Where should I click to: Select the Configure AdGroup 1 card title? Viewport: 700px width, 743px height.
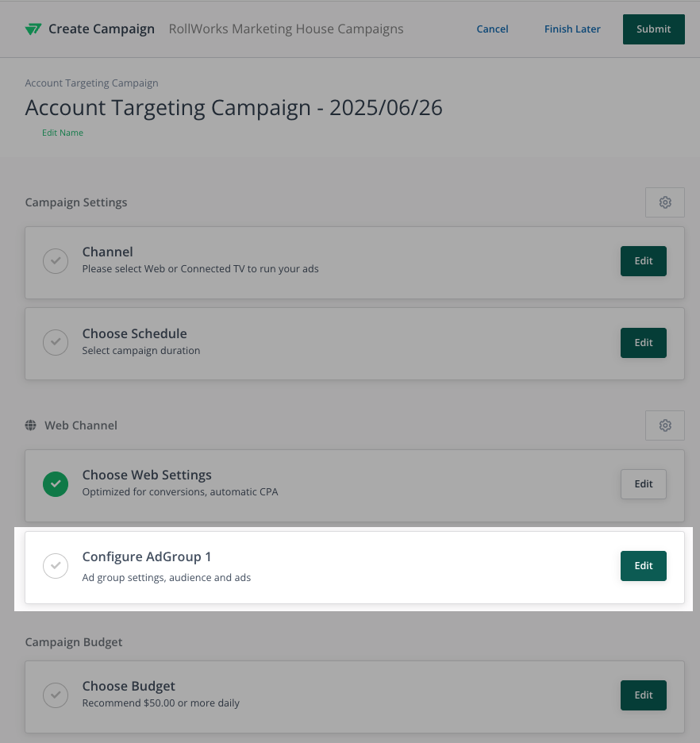147,556
